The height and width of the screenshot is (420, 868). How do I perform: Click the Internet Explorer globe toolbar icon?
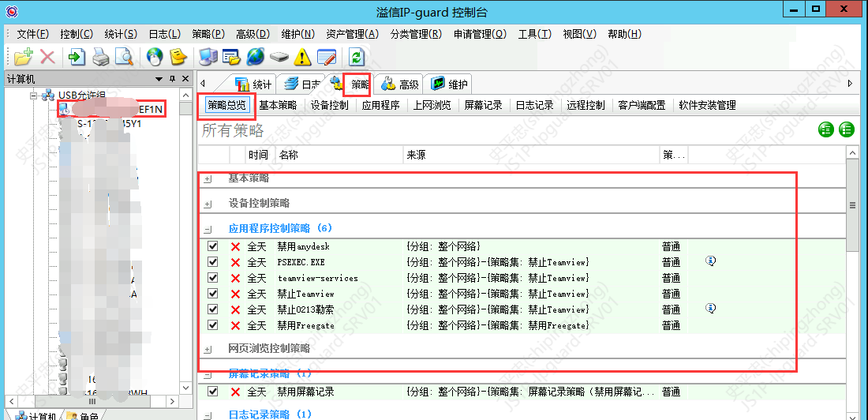tap(255, 57)
